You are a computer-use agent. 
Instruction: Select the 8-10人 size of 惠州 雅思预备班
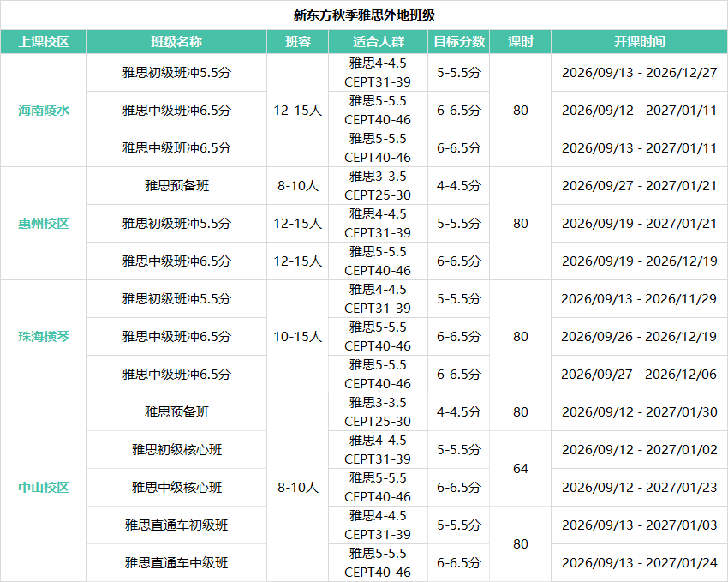[x=297, y=186]
